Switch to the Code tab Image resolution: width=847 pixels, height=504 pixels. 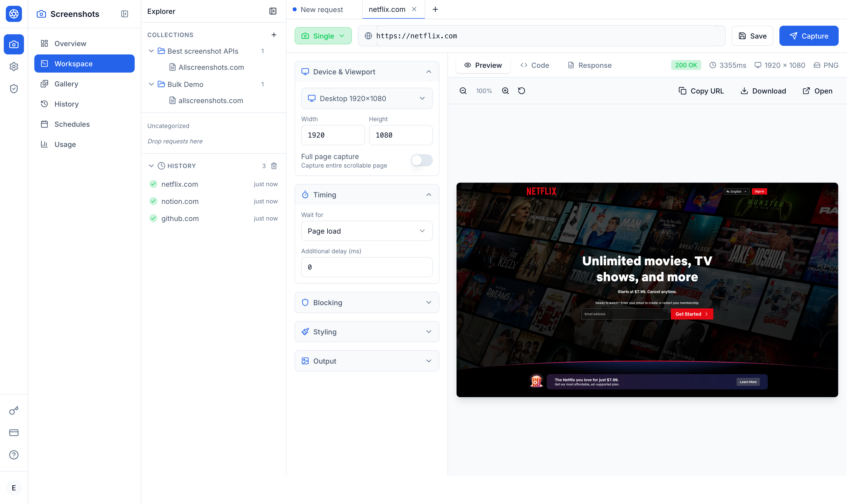(x=535, y=65)
